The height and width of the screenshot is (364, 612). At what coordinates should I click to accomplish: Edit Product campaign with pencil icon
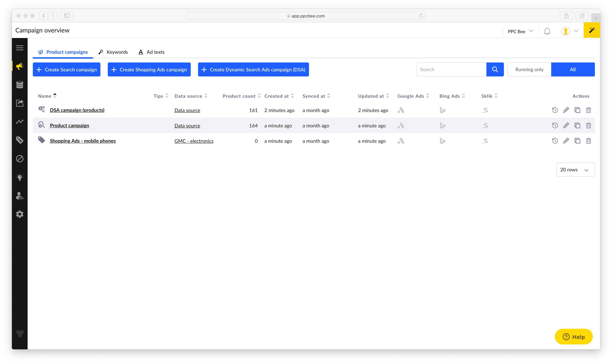coord(566,126)
